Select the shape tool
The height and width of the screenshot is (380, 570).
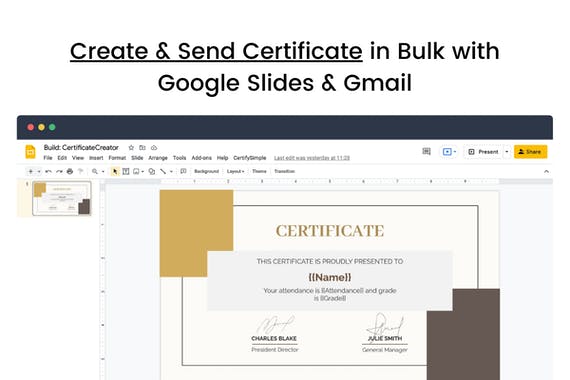tap(152, 171)
